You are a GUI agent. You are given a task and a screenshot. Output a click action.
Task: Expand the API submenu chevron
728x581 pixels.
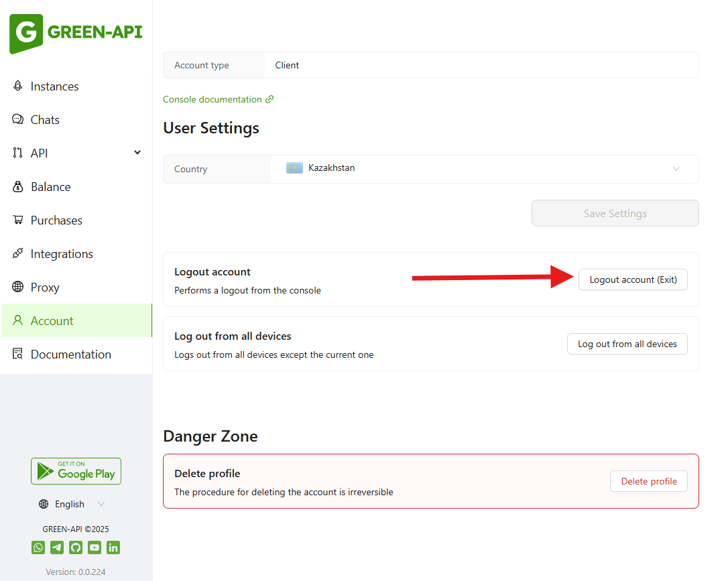(x=137, y=153)
